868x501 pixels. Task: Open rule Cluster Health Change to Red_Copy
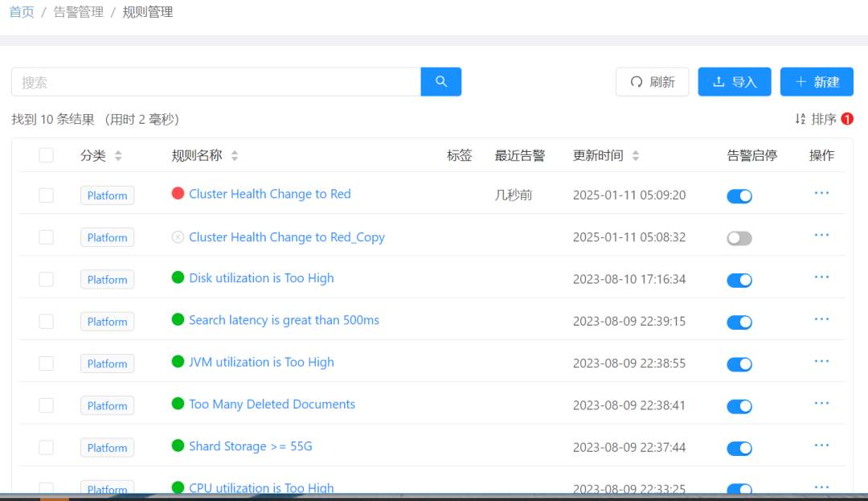tap(287, 237)
